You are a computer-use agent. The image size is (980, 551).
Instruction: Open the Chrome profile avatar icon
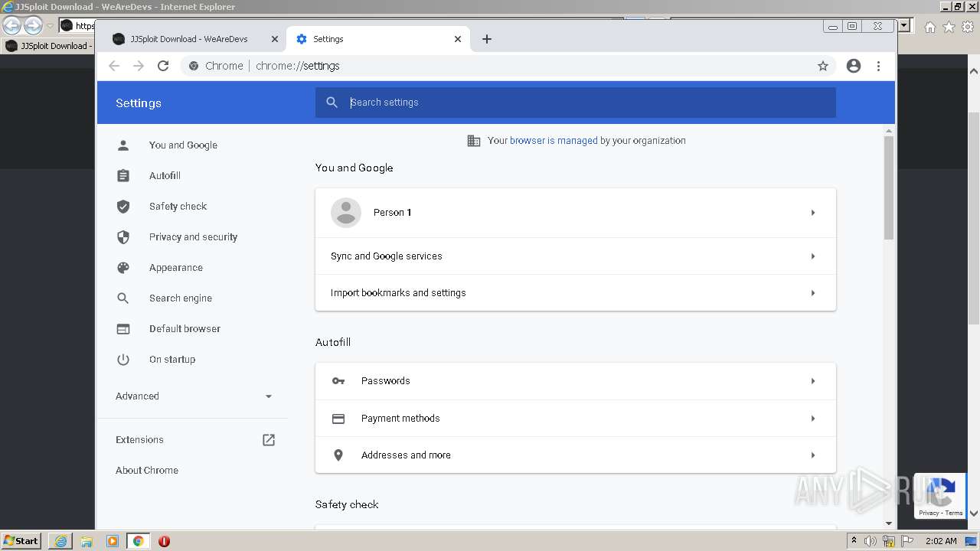(854, 66)
